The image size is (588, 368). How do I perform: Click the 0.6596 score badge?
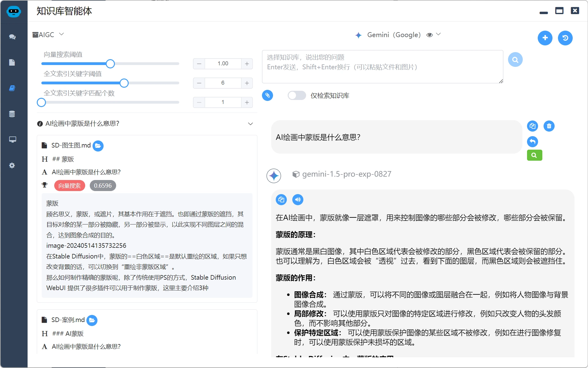click(x=103, y=186)
